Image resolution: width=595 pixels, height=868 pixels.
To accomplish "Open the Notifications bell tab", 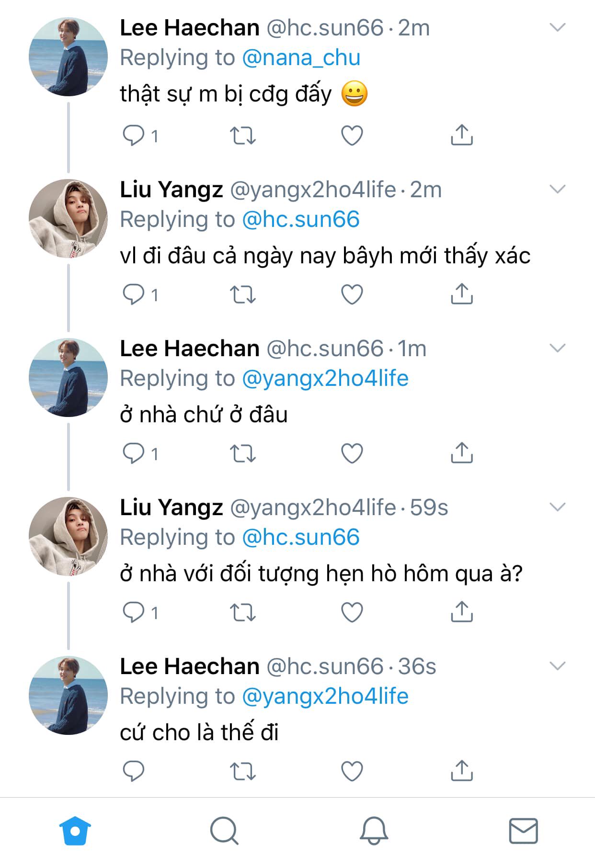I will tap(374, 831).
